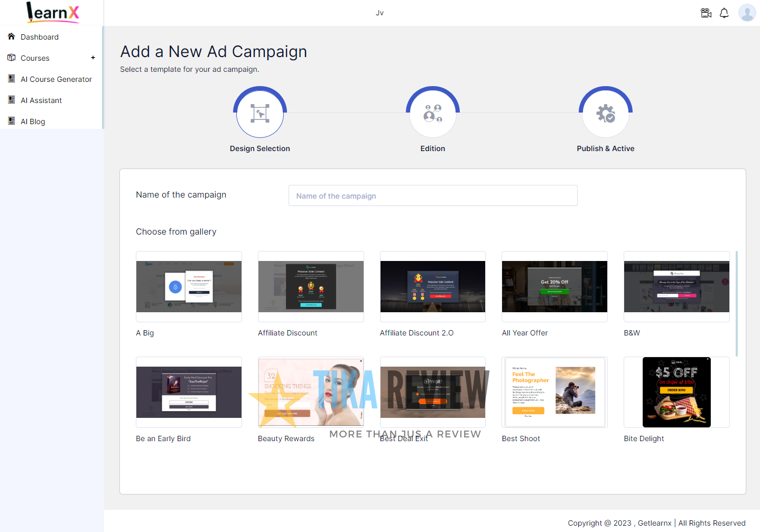
Task: Click the Getlearnx link in the footer
Action: click(x=654, y=522)
